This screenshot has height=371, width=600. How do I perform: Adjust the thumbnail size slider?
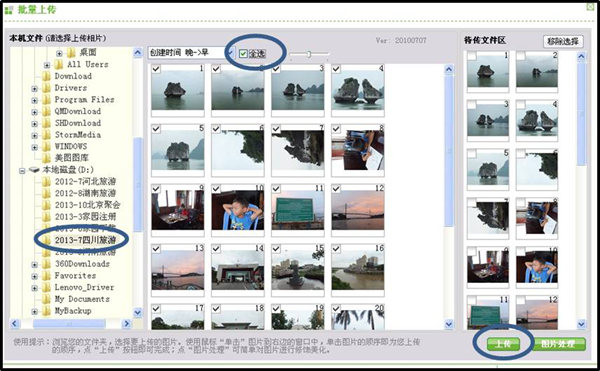[309, 54]
